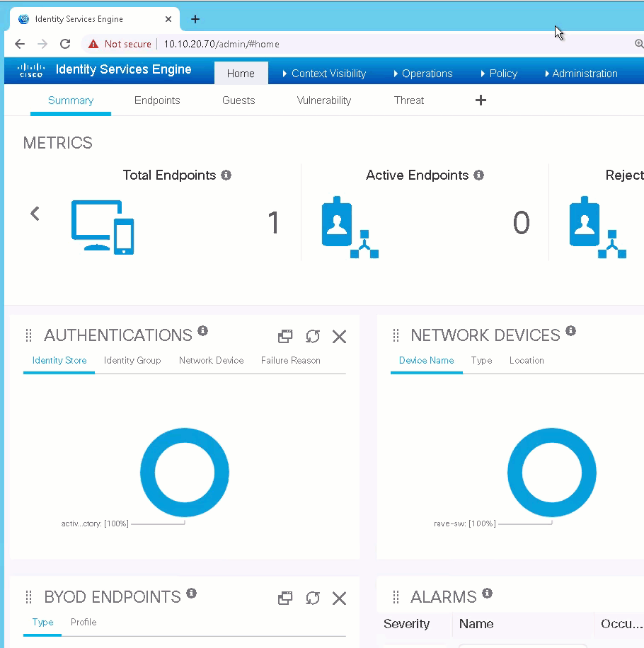
Task: Click the Identity Services Engine header title
Action: click(124, 69)
